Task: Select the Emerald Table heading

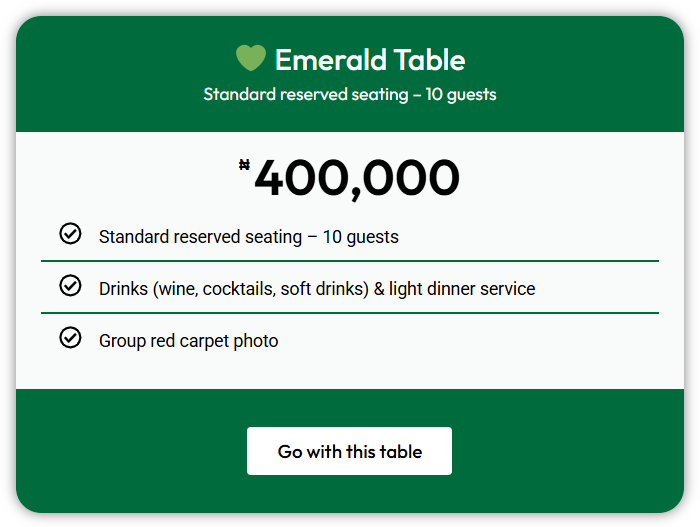Action: point(369,60)
